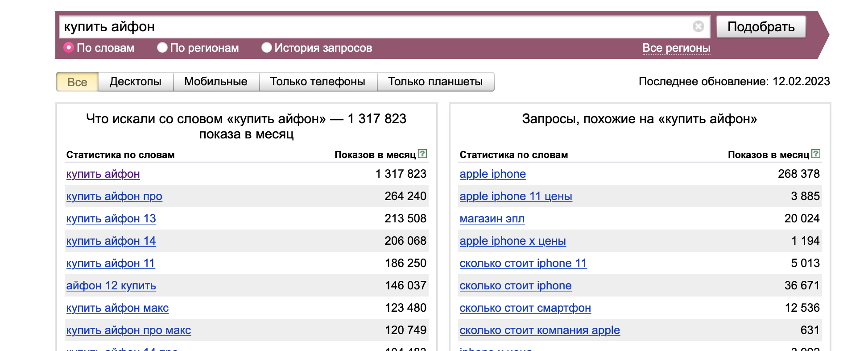Switch to the Десктопы tab
Viewport: 868px width, 351px height.
pos(136,82)
